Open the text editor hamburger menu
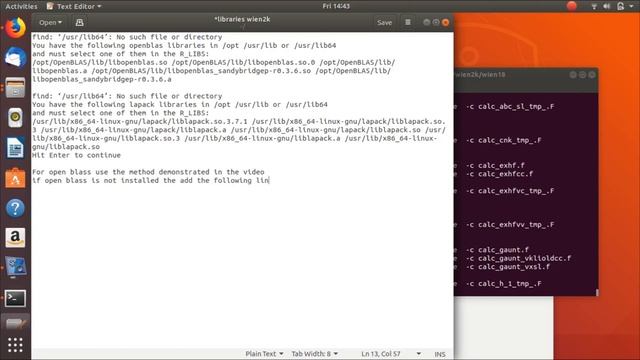640x360 pixels. tap(408, 22)
